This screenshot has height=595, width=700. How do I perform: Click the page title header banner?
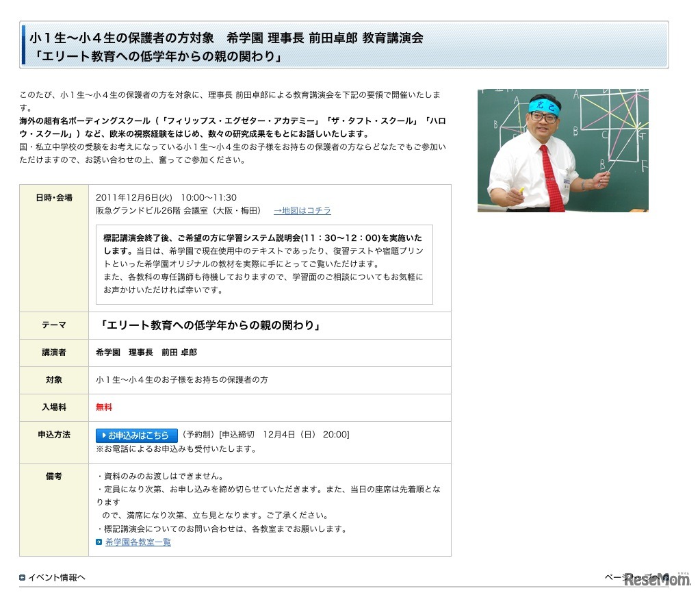pos(344,45)
